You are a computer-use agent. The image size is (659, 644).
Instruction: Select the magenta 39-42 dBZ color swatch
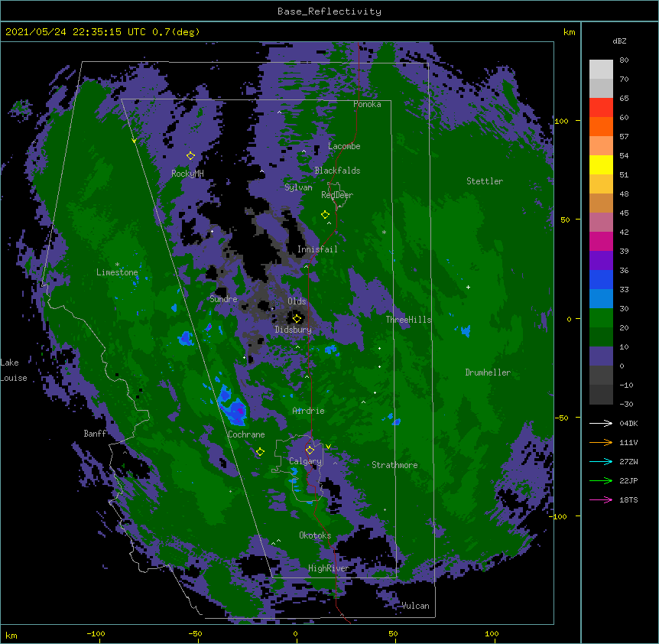click(x=601, y=241)
